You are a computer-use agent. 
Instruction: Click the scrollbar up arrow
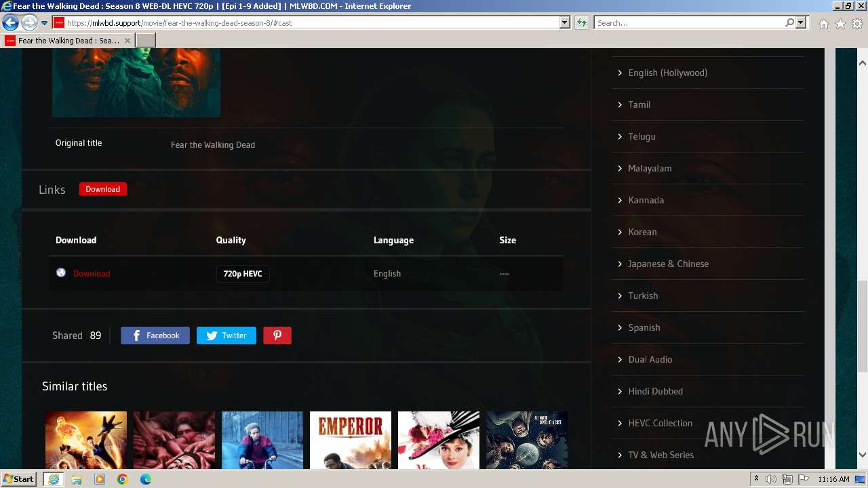click(x=863, y=63)
